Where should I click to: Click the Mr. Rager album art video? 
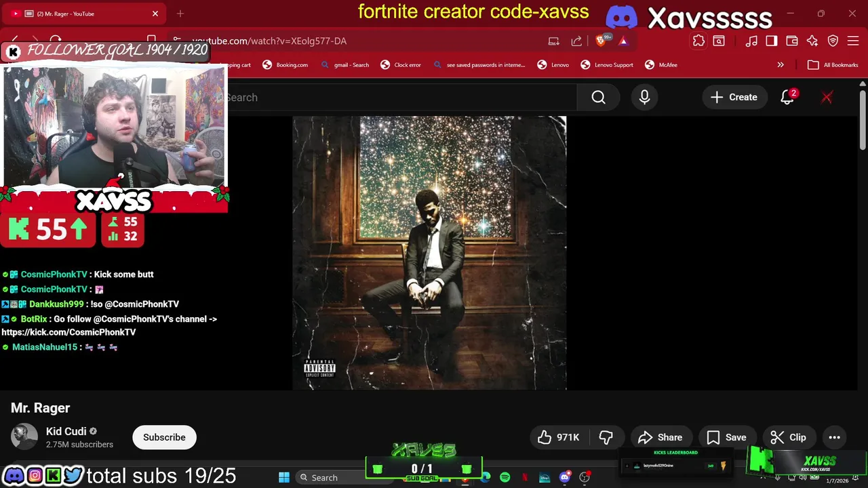429,253
